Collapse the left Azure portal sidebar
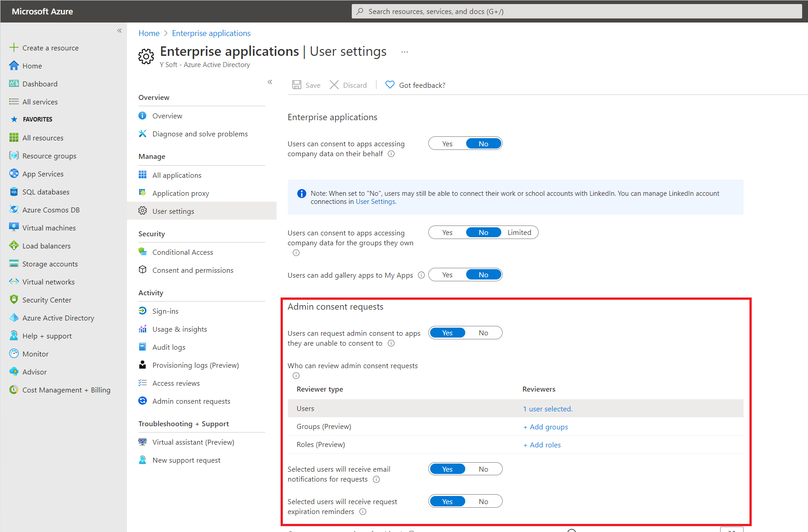The image size is (808, 532). coord(119,31)
